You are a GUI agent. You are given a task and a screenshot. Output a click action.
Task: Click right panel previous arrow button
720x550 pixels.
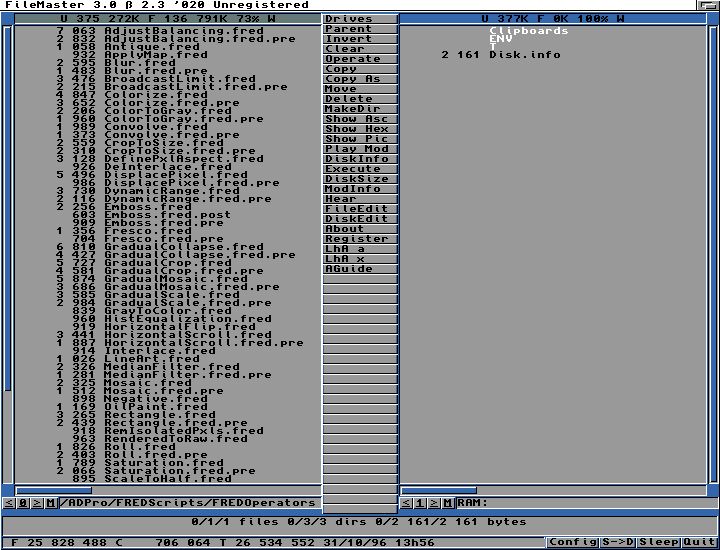(x=406, y=503)
